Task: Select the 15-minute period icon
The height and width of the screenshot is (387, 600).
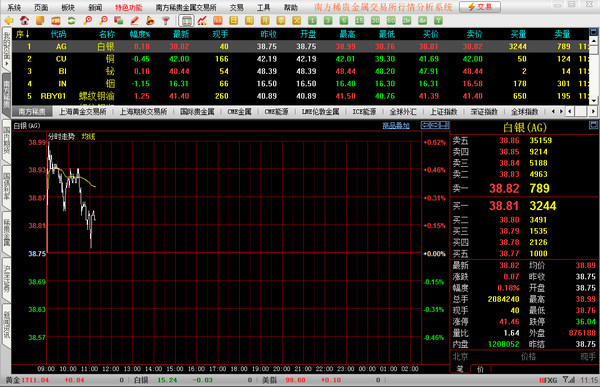Action: tap(360, 21)
